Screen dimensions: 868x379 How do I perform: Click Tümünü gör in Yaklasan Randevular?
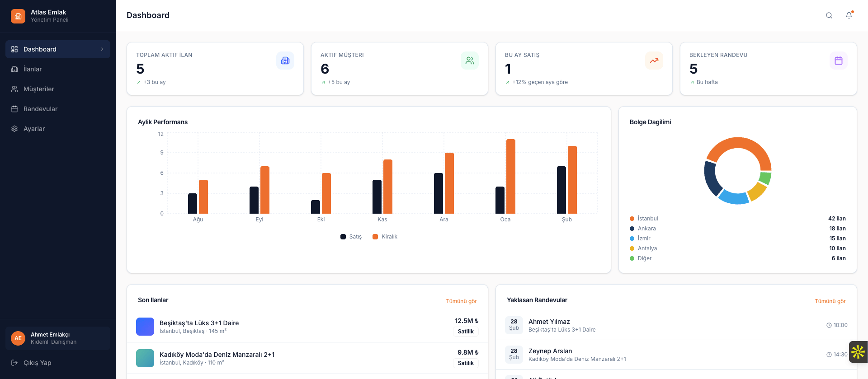tap(830, 301)
